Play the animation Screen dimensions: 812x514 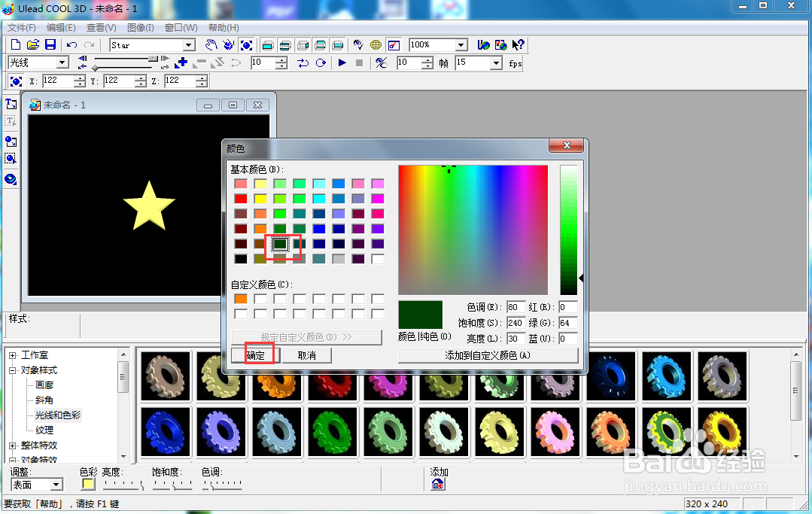tap(342, 63)
